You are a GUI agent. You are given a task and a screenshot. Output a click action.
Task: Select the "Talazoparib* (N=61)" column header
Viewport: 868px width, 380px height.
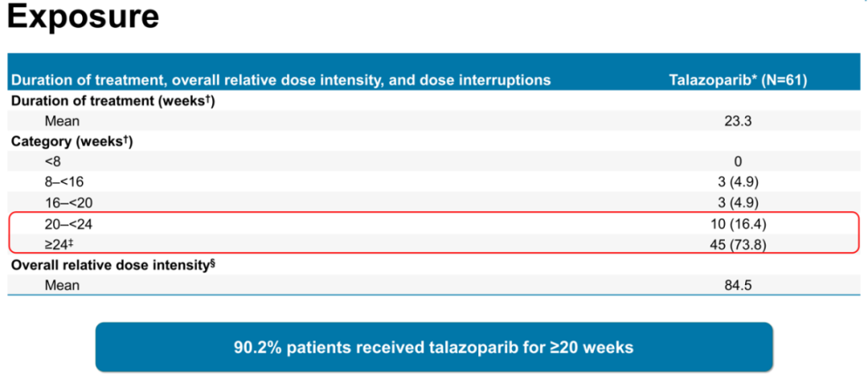(x=737, y=80)
